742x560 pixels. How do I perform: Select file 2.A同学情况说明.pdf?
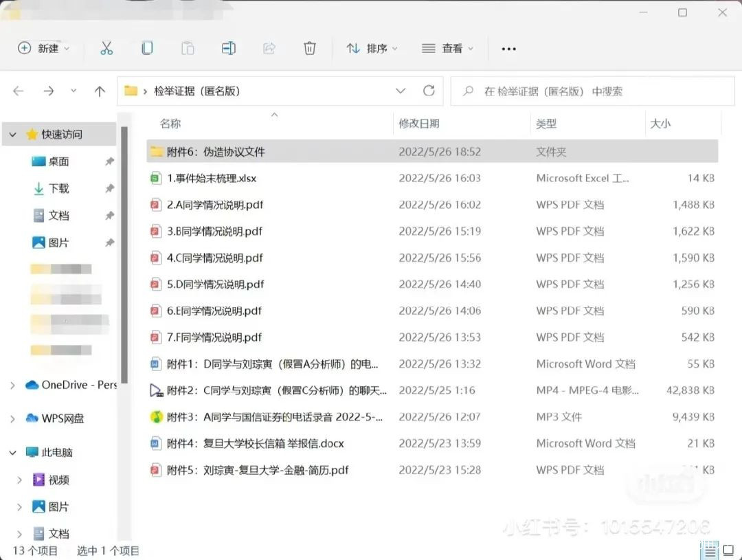(432, 205)
